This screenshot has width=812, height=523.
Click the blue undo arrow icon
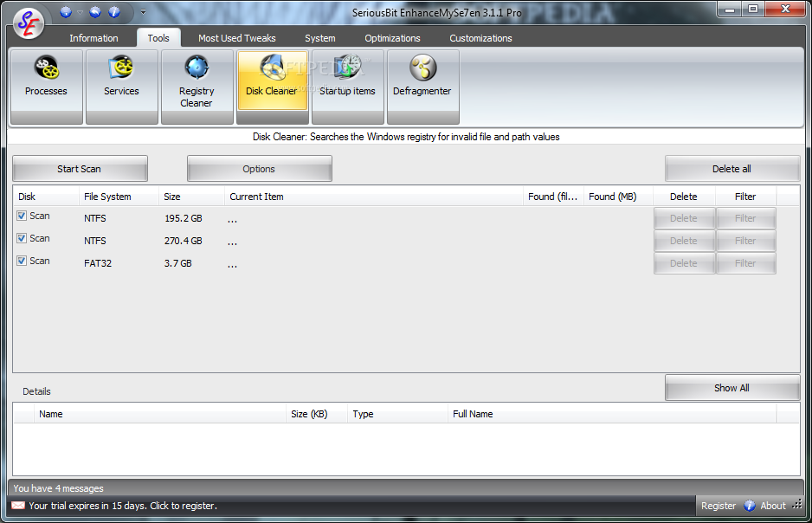(95, 12)
